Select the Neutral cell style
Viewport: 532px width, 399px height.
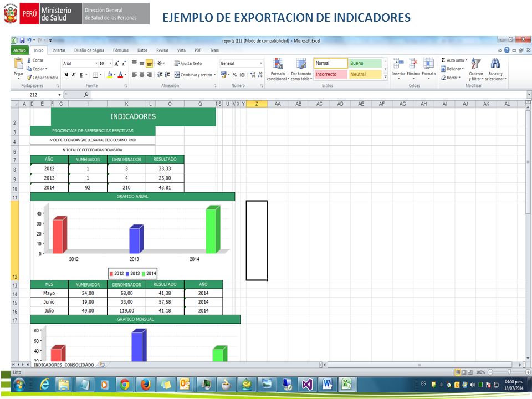pyautogui.click(x=365, y=74)
